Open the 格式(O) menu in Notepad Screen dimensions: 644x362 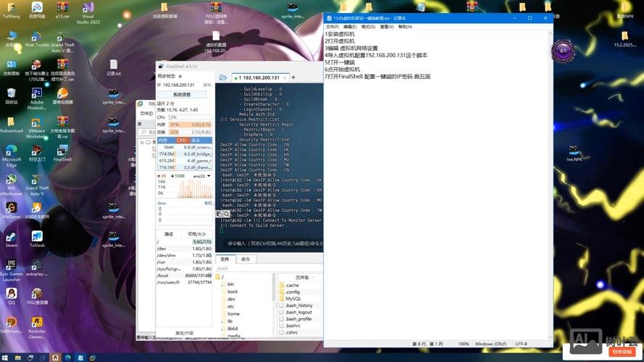tap(368, 27)
